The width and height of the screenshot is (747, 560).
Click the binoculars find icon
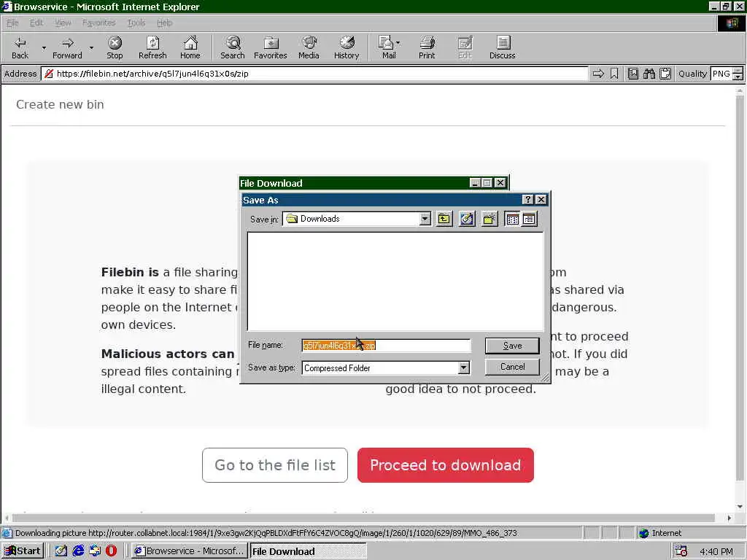[649, 74]
